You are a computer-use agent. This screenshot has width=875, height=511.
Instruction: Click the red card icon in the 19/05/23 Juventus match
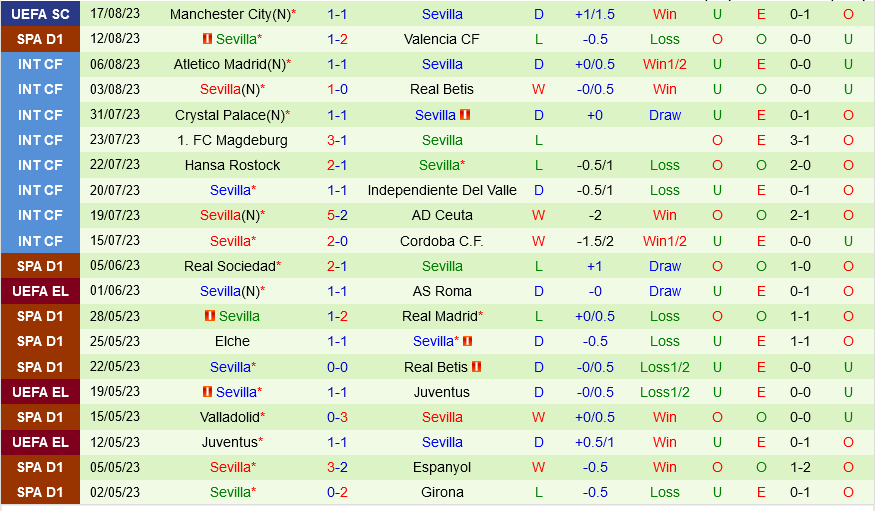(x=208, y=392)
